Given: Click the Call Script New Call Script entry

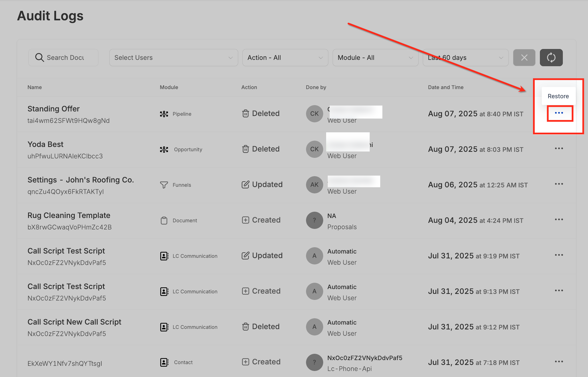Looking at the screenshot, I should 74,322.
